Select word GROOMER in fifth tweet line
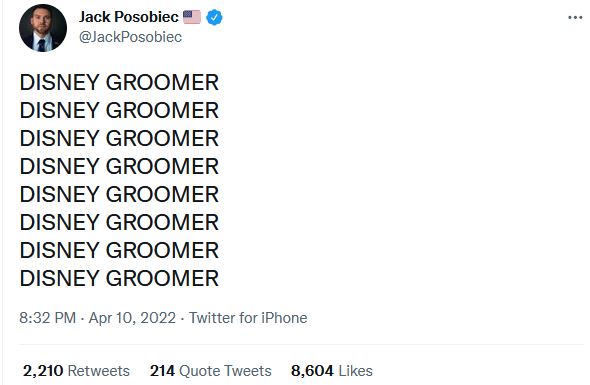Viewport: 590px width, 385px height. (x=162, y=195)
